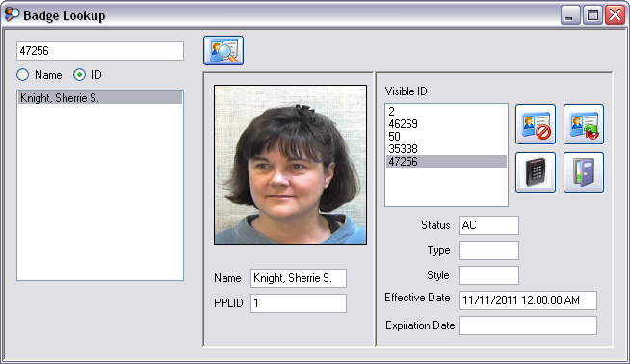Open the card reader keypad icon
Image resolution: width=630 pixels, height=364 pixels.
pyautogui.click(x=536, y=172)
